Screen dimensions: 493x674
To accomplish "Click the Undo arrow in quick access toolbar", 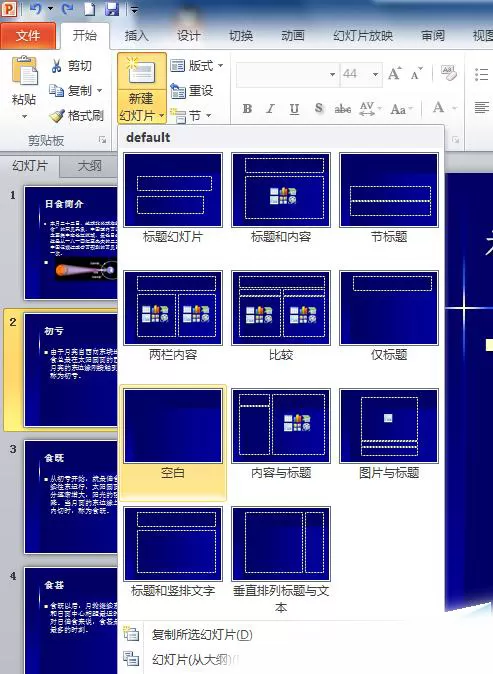I will pyautogui.click(x=36, y=9).
